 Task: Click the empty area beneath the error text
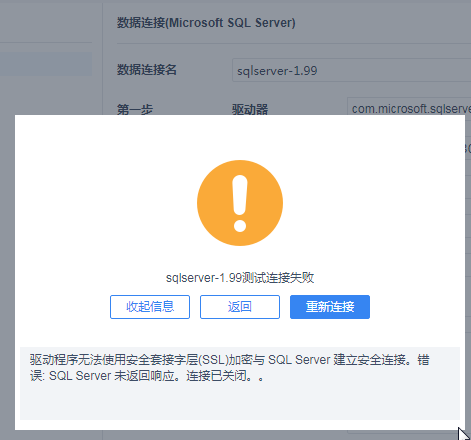[x=240, y=402]
